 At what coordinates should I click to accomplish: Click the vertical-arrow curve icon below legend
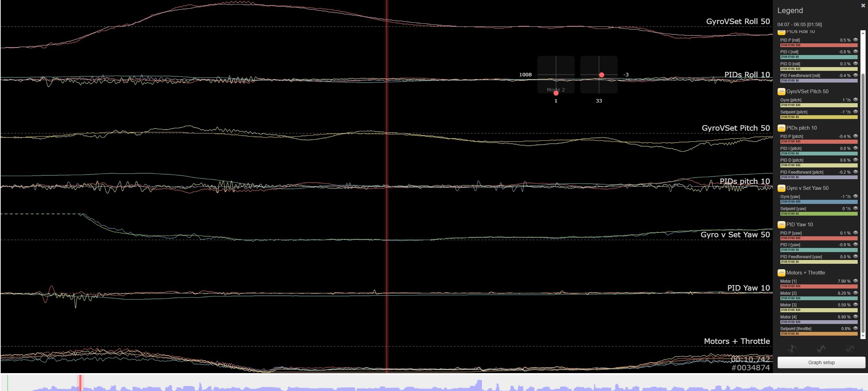[x=792, y=349]
